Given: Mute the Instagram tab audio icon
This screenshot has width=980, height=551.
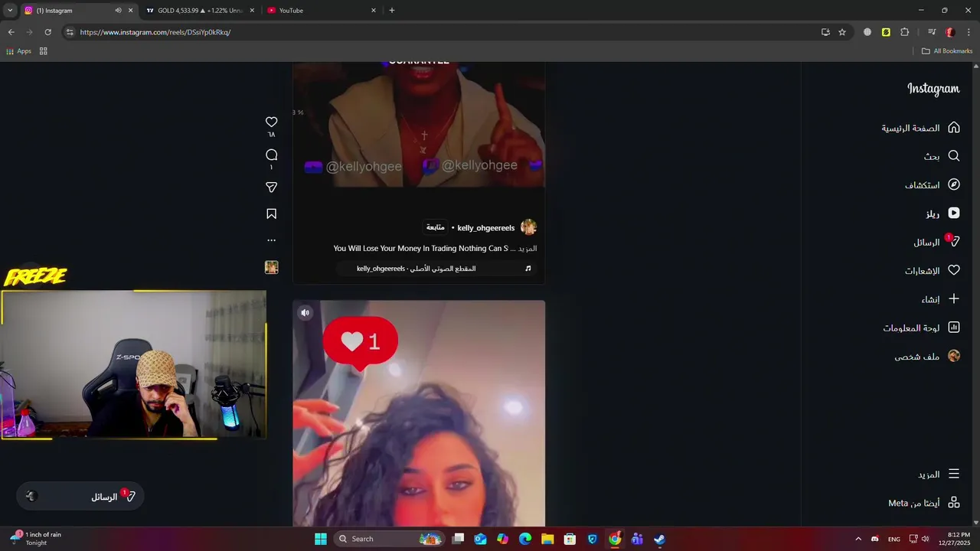Looking at the screenshot, I should [118, 11].
